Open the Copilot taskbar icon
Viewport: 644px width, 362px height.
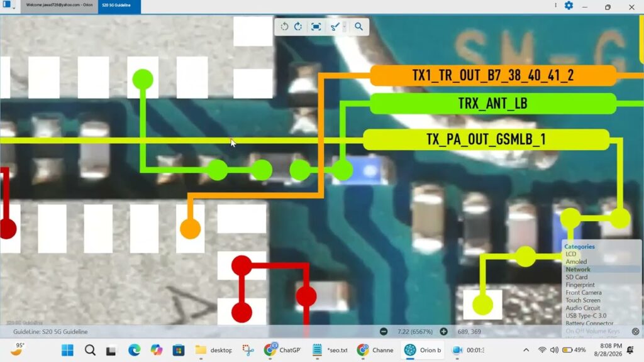click(x=156, y=350)
